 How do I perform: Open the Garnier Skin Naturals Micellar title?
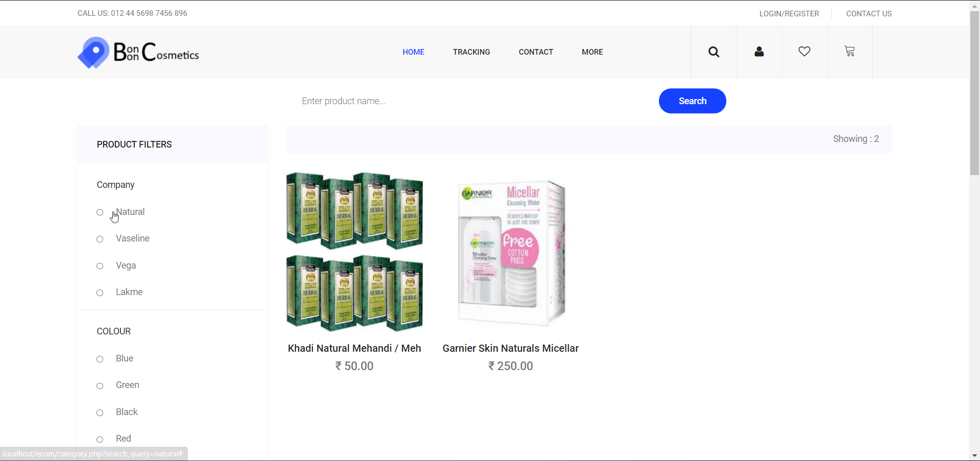(510, 348)
